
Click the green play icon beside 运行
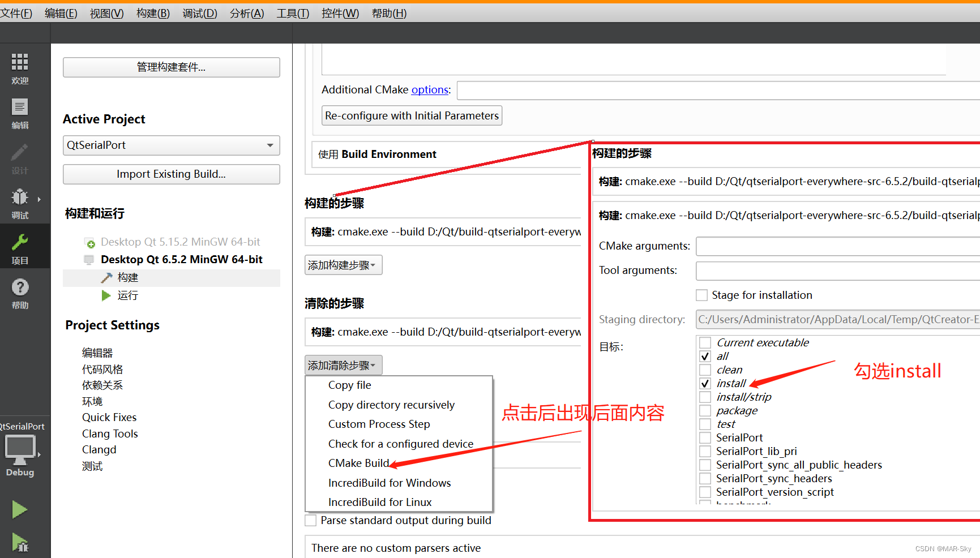[106, 295]
